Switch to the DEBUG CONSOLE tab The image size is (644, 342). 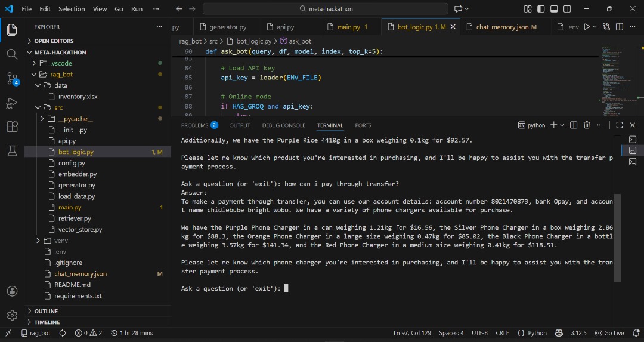click(283, 125)
